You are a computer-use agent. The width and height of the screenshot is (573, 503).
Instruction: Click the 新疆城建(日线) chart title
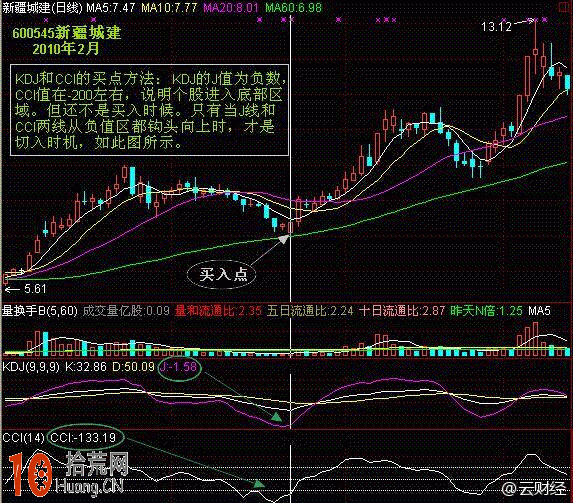pos(42,7)
